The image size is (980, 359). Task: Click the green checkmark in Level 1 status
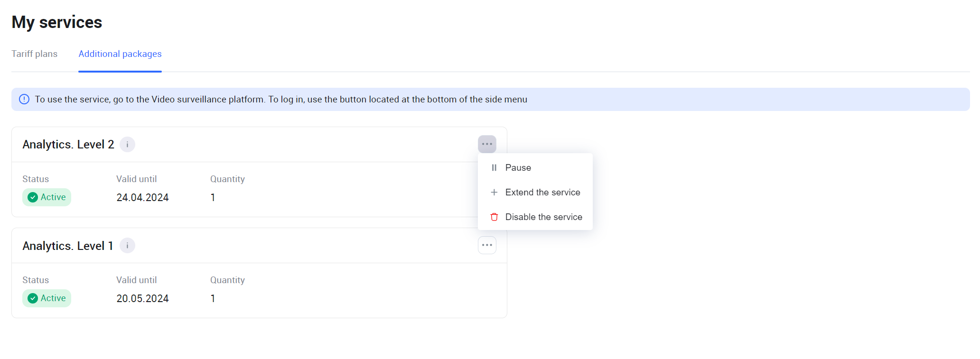(x=33, y=298)
